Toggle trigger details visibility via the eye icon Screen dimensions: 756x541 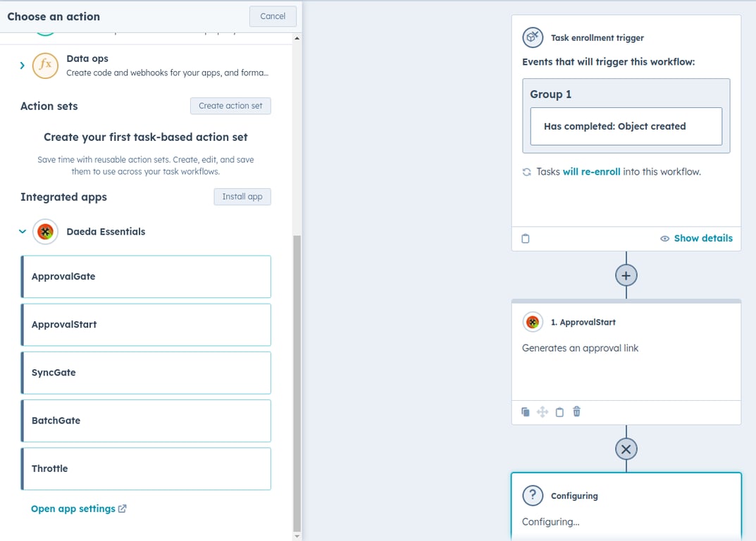(664, 238)
